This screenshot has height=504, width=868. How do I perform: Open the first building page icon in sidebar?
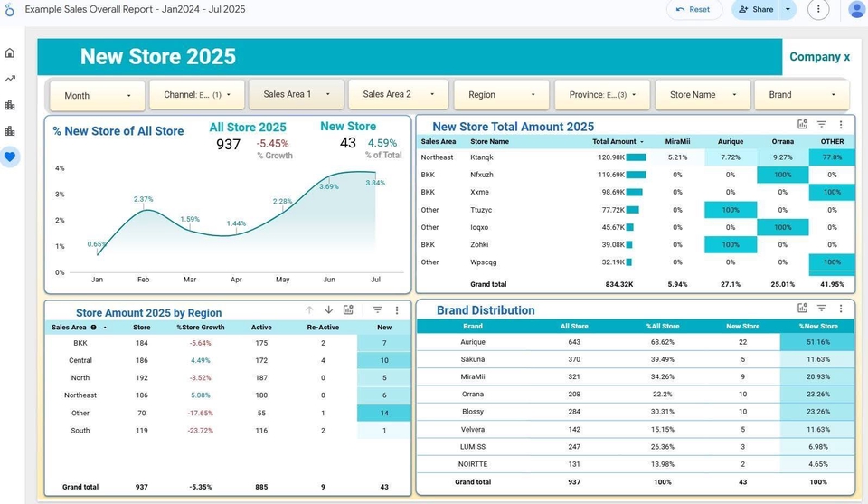tap(9, 105)
